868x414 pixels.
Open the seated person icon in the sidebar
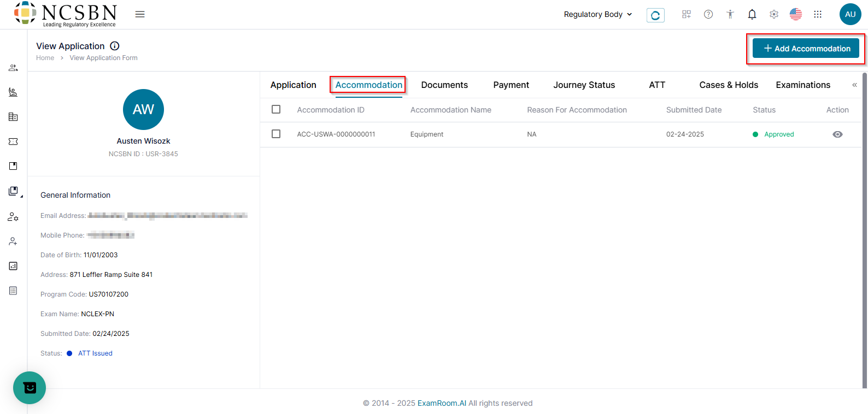(13, 92)
